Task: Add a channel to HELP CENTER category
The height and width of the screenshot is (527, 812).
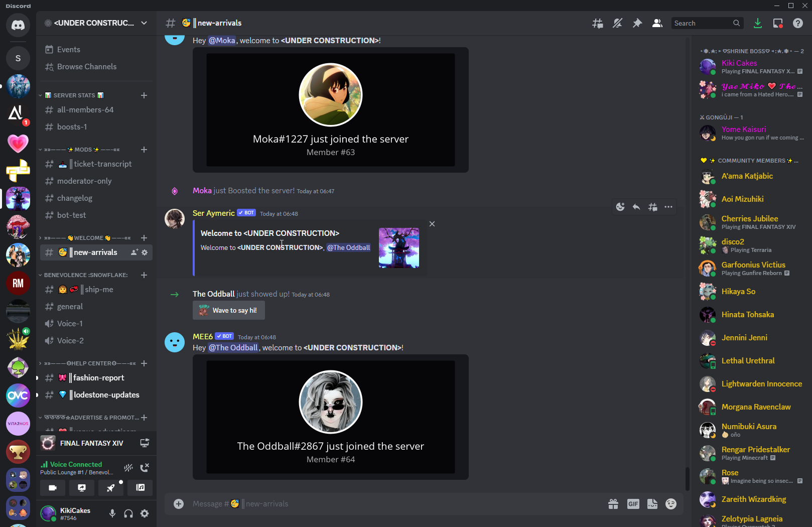Action: [144, 363]
